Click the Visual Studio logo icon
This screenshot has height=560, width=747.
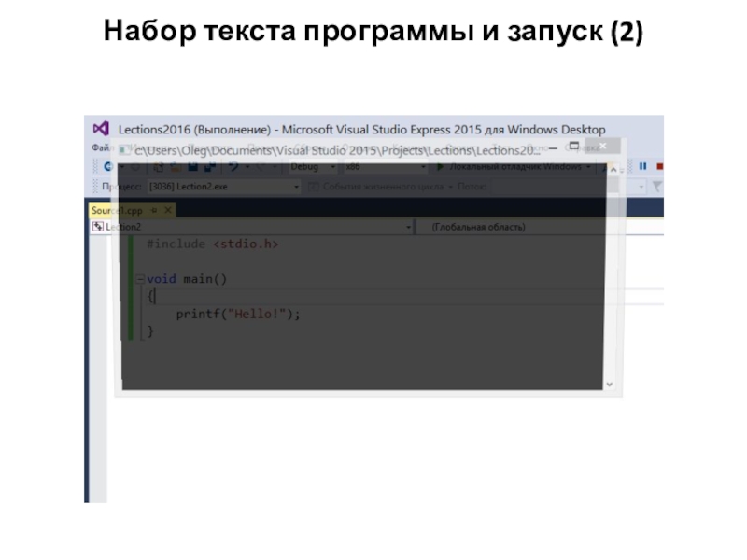click(x=101, y=129)
